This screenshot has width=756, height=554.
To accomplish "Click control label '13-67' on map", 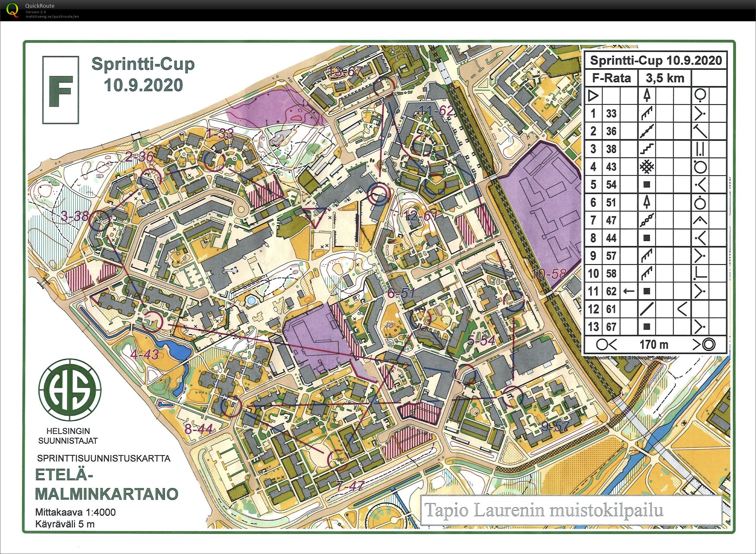I will (345, 71).
